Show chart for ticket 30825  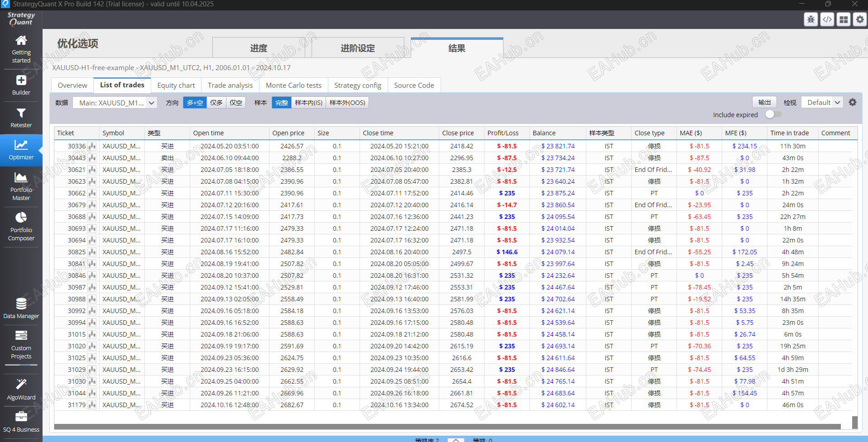coord(92,252)
